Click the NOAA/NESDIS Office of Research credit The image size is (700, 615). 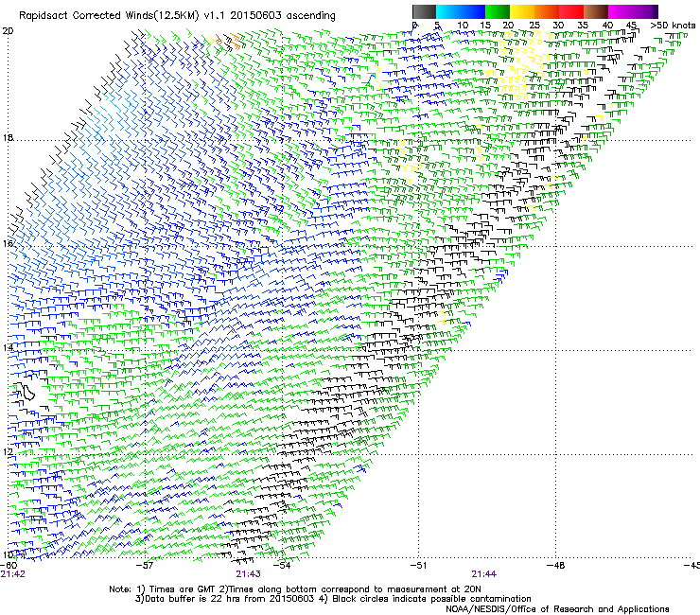click(x=557, y=608)
